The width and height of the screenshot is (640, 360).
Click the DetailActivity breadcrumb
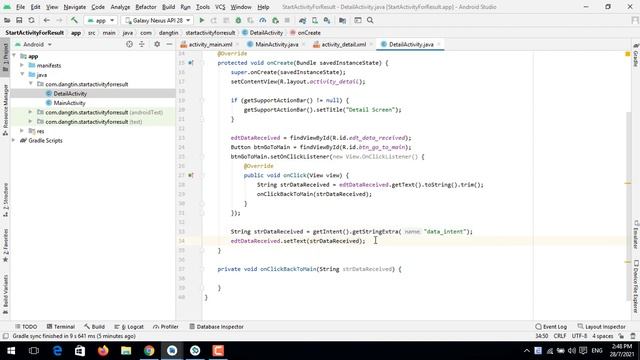(262, 33)
